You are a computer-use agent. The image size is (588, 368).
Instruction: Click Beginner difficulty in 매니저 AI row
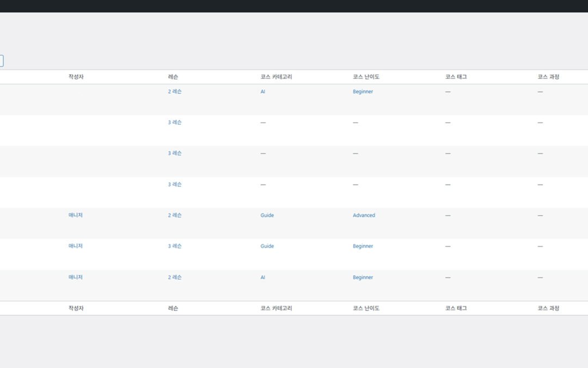363,277
